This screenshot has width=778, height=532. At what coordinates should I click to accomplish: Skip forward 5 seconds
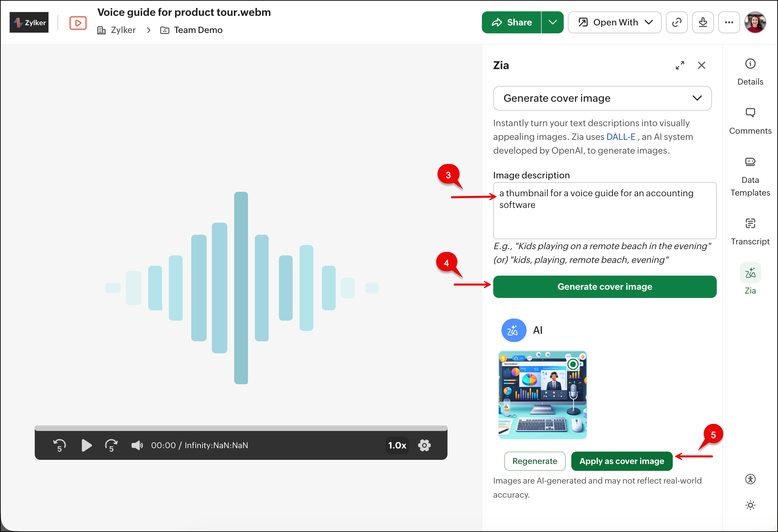point(111,445)
